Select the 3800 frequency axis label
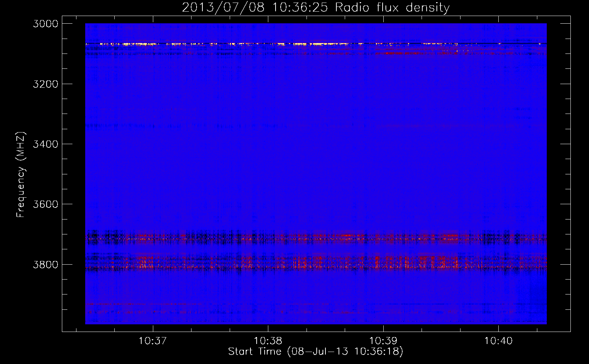The image size is (589, 364). [x=46, y=264]
